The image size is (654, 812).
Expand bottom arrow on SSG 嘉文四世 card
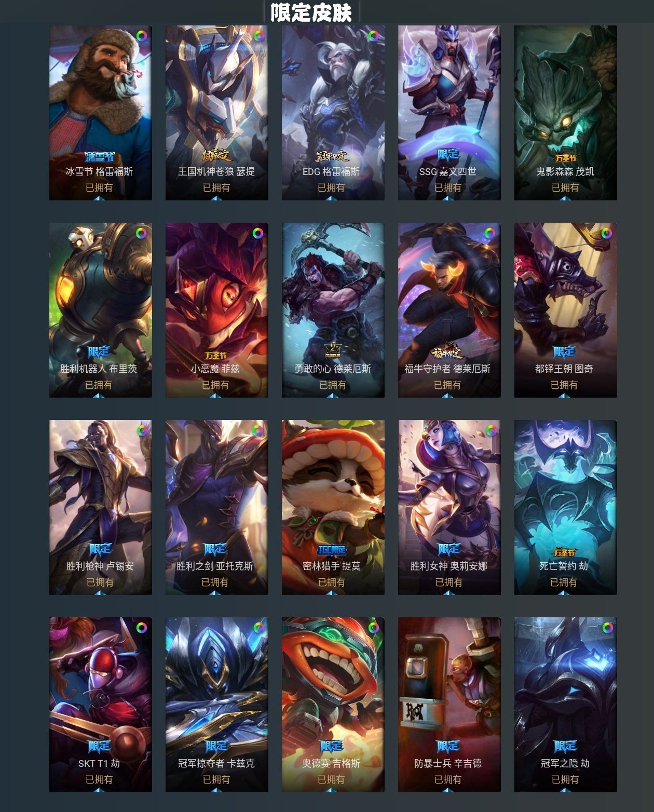point(448,197)
